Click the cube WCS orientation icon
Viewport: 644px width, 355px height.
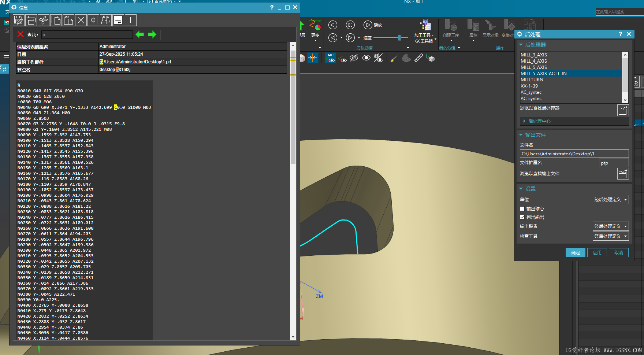431,58
